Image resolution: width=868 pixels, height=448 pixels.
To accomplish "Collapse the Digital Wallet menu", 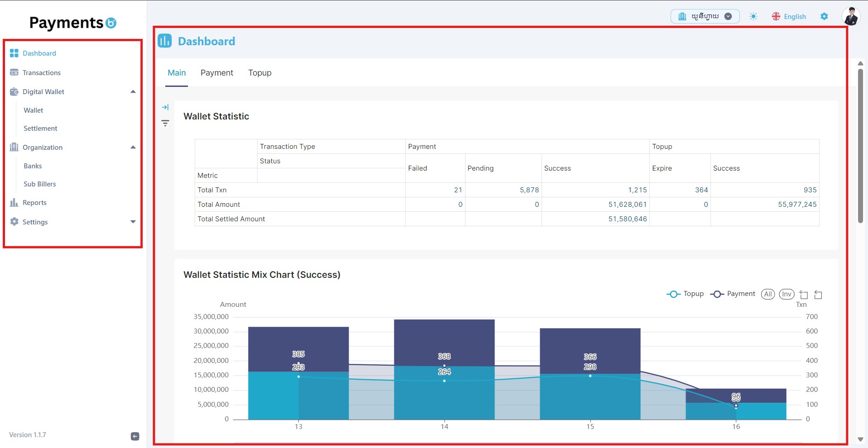I will point(133,91).
